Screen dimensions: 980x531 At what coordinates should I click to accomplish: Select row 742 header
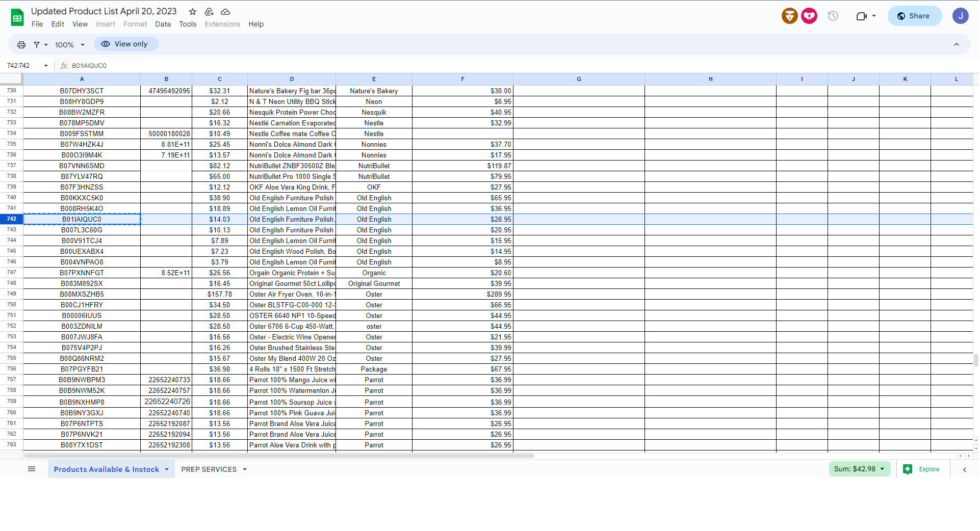click(x=11, y=219)
